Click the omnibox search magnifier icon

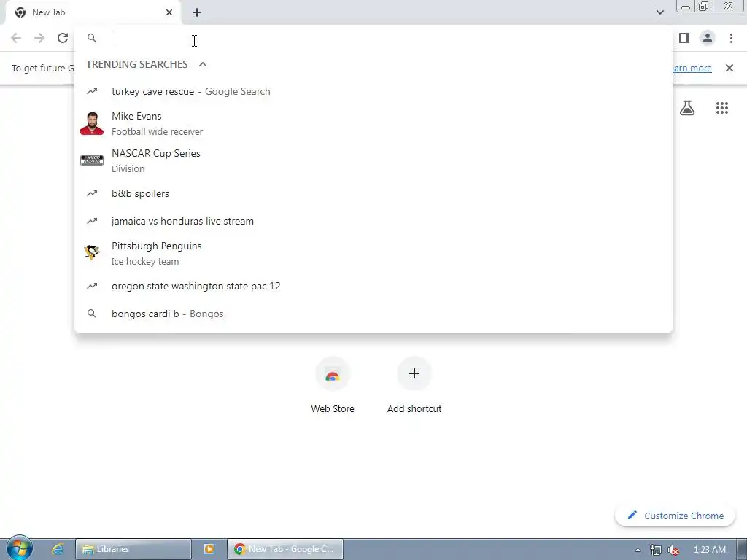pyautogui.click(x=92, y=38)
